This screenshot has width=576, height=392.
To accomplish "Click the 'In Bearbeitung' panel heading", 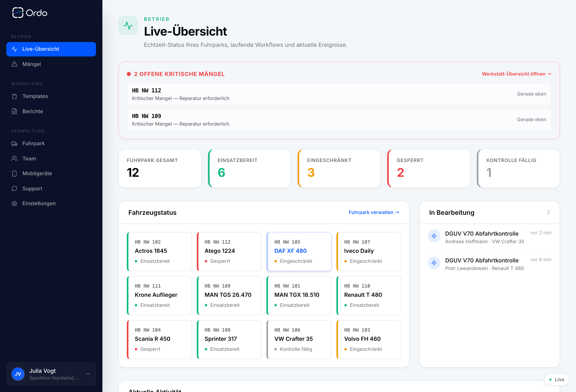I will (x=452, y=213).
